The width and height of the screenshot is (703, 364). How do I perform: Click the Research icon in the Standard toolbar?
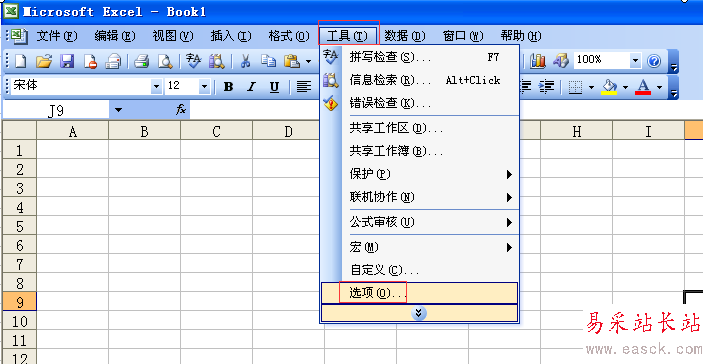(217, 61)
